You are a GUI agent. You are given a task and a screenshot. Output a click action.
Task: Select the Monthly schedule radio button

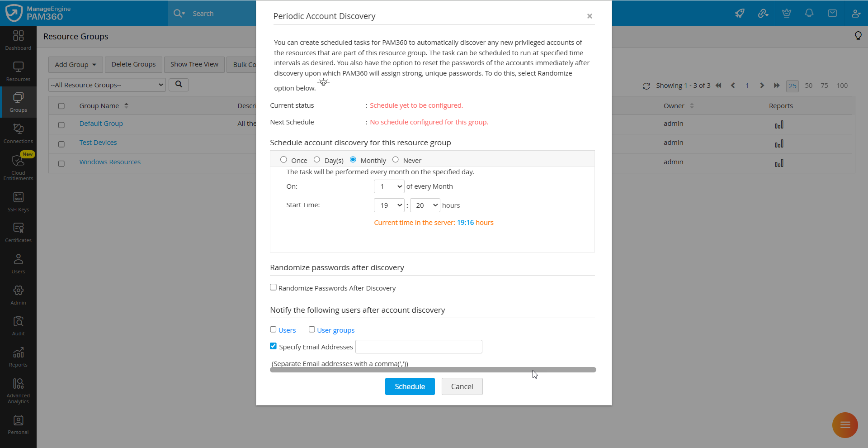[x=353, y=159]
